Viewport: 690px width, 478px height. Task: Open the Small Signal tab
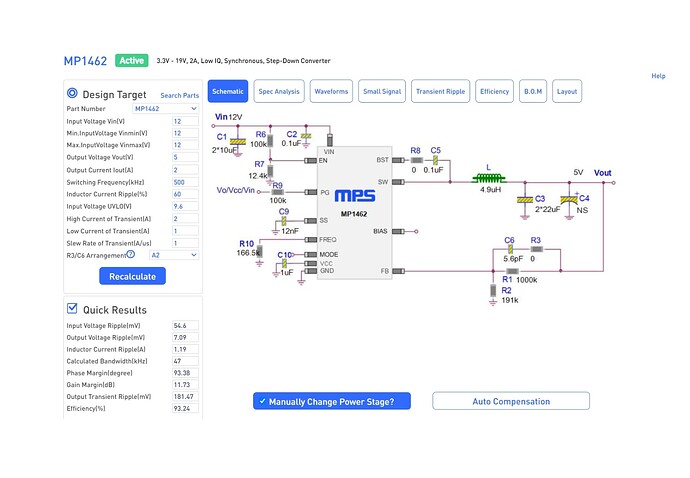(x=382, y=91)
